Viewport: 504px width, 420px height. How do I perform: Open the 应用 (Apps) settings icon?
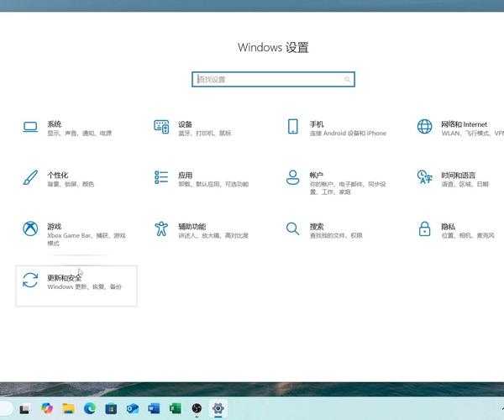[161, 177]
